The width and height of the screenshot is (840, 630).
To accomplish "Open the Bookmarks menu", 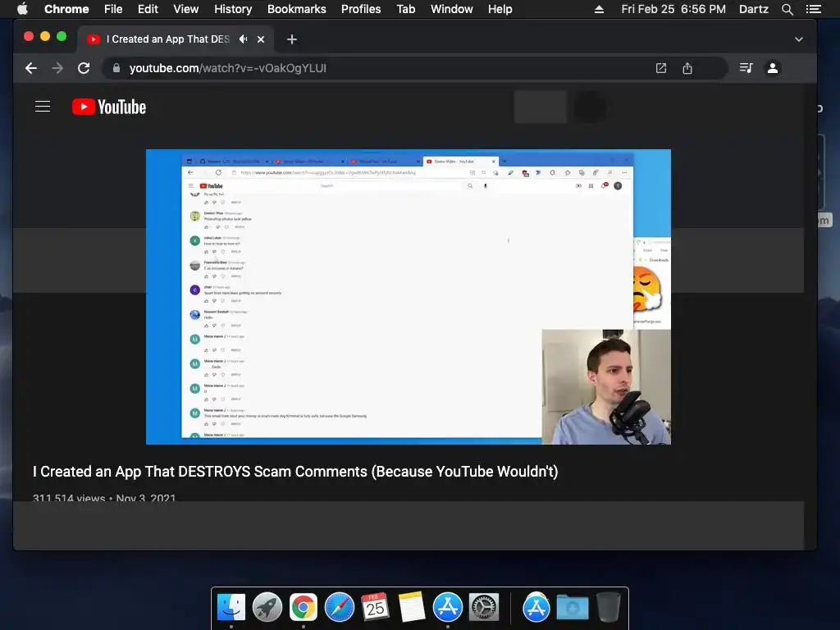I will pyautogui.click(x=297, y=9).
